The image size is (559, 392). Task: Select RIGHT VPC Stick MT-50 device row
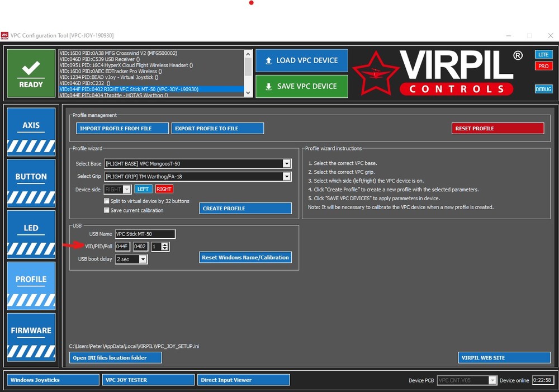coord(151,89)
